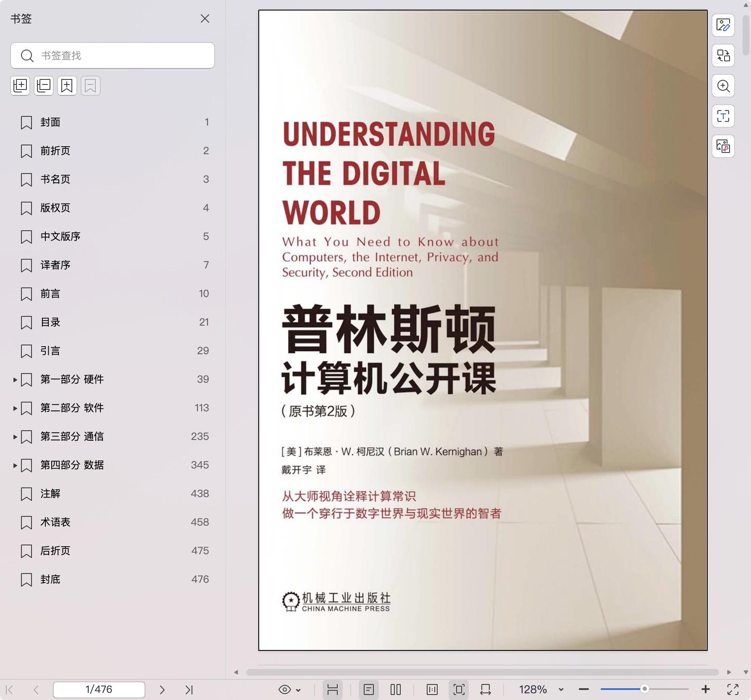Open the 128% zoom level dropdown
Image resolution: width=751 pixels, height=700 pixels.
point(541,689)
